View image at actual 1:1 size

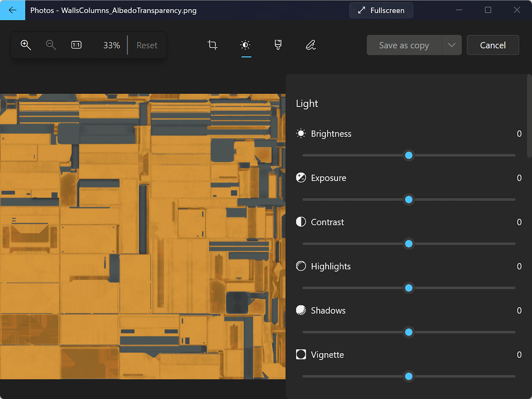point(76,45)
